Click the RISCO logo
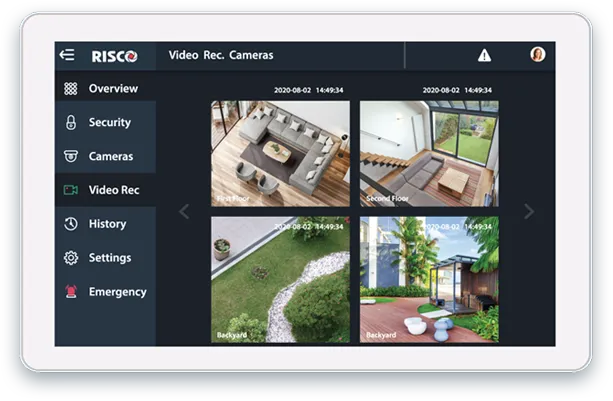This screenshot has width=613, height=401. coord(114,56)
